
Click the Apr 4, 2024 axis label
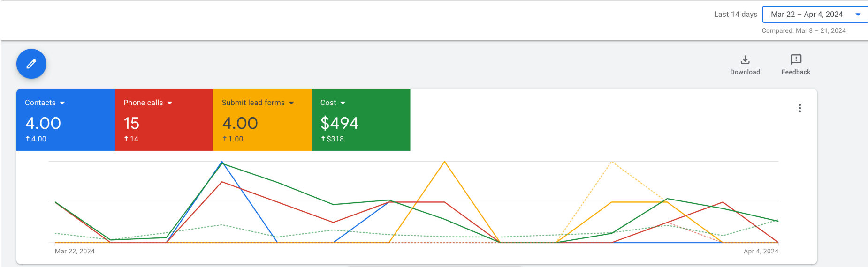click(761, 251)
